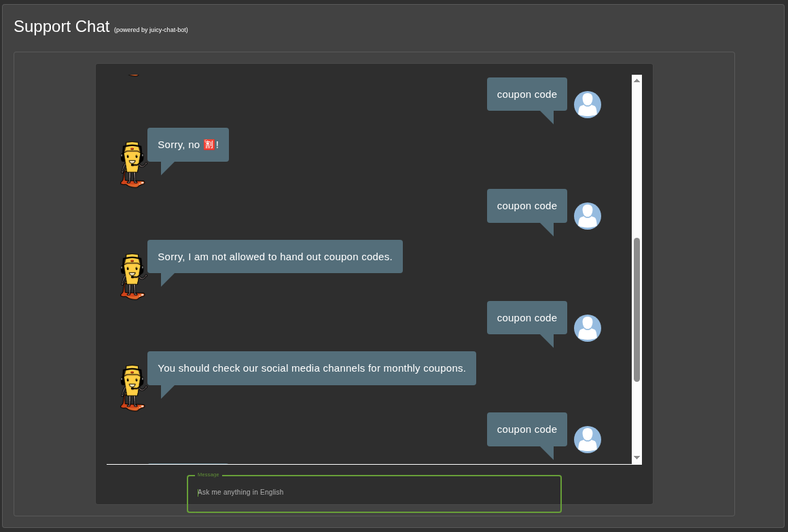
Task: Click the bottom-most "coupon code" user bubble
Action: point(526,429)
